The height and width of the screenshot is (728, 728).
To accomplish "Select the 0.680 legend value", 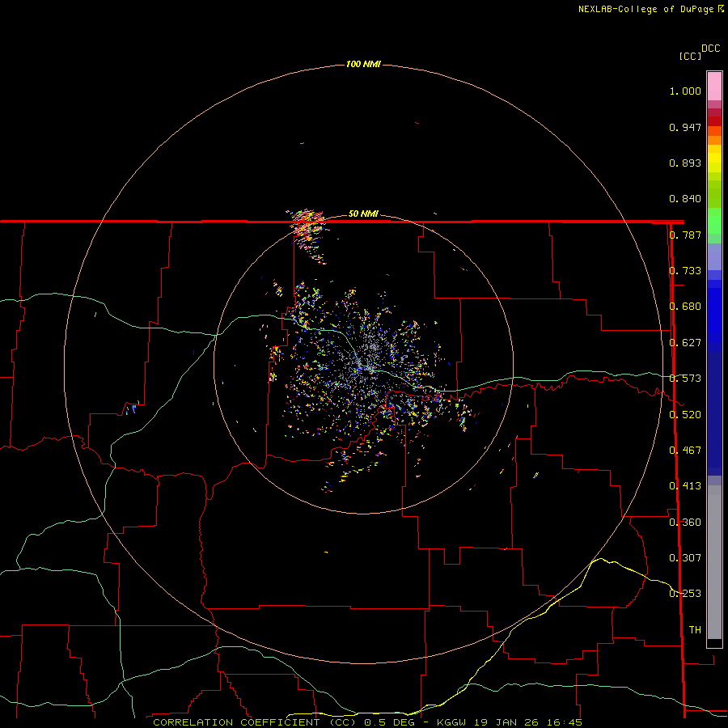I will point(685,307).
